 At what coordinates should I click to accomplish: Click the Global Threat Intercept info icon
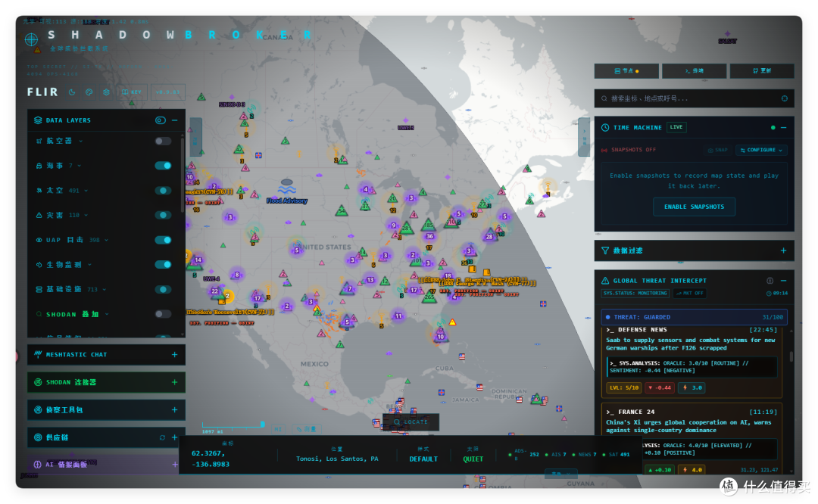[x=770, y=281]
